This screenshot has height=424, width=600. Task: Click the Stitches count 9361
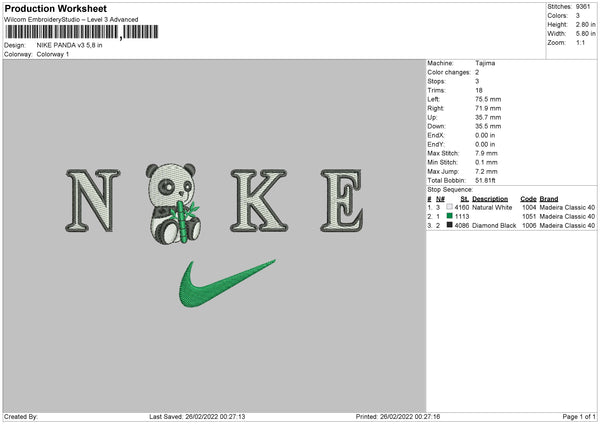[583, 7]
